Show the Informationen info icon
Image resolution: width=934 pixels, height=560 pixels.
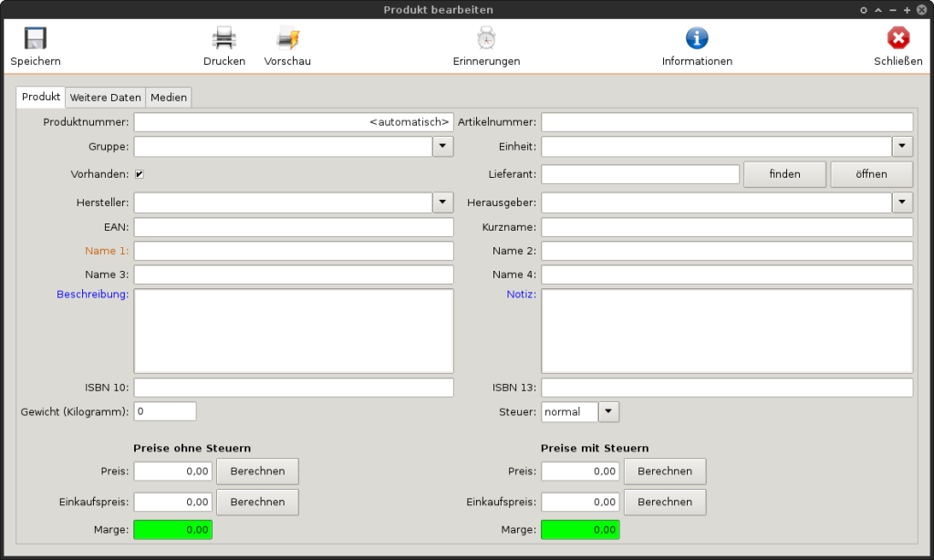tap(697, 38)
